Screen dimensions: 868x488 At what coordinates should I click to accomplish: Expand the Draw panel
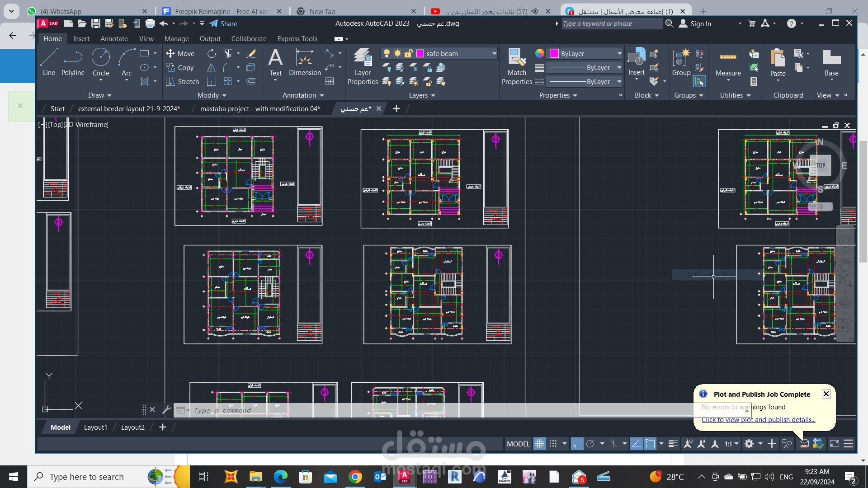click(x=99, y=95)
